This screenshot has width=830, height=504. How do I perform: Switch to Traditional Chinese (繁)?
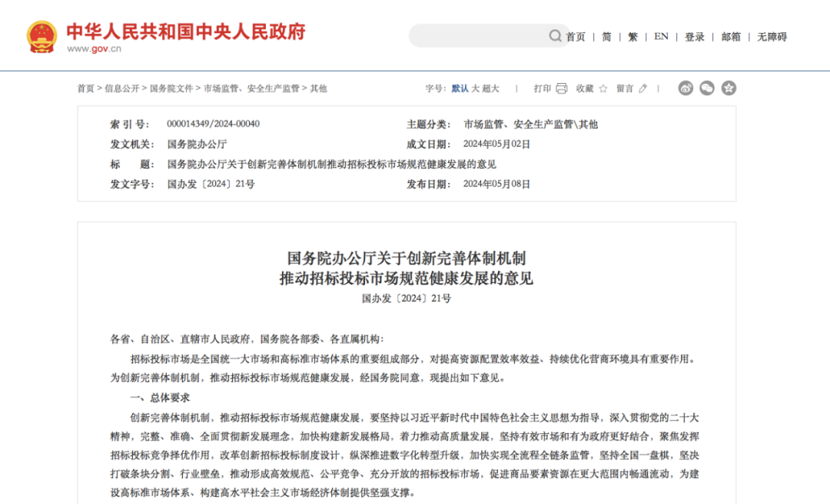point(632,37)
